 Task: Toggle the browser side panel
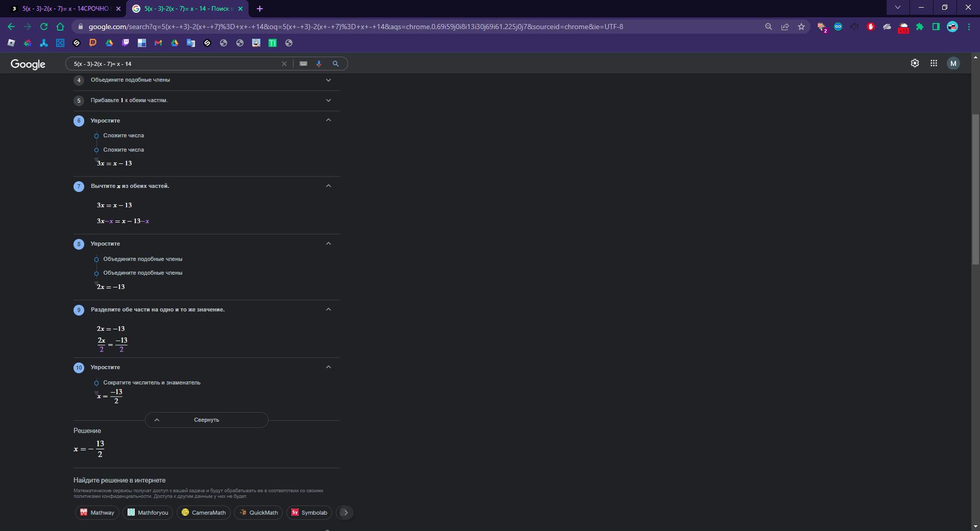(936, 27)
